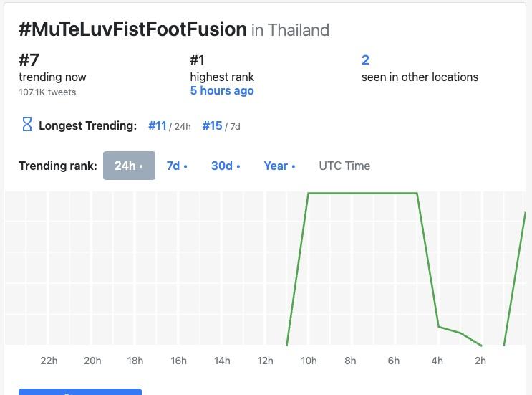Image resolution: width=532 pixels, height=395 pixels.
Task: Switch to the 7d trending rank tab
Action: pyautogui.click(x=177, y=166)
